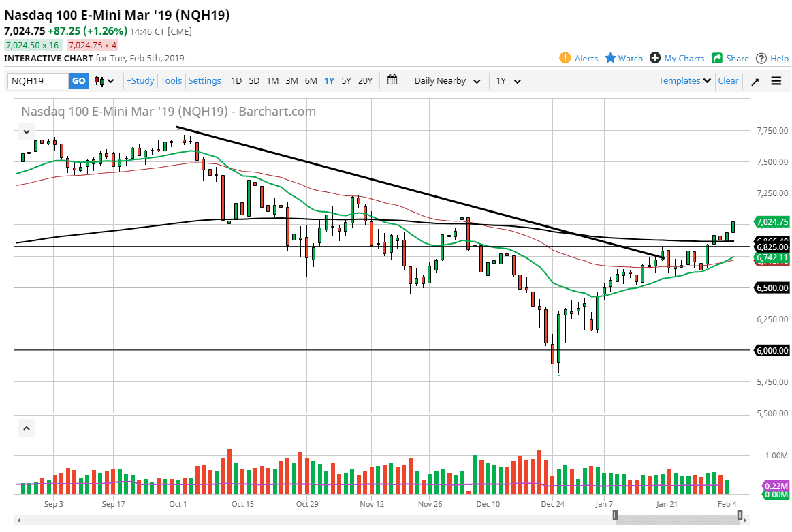The width and height of the screenshot is (792, 532).
Task: Expand the volume panel chevron
Action: pyautogui.click(x=26, y=428)
